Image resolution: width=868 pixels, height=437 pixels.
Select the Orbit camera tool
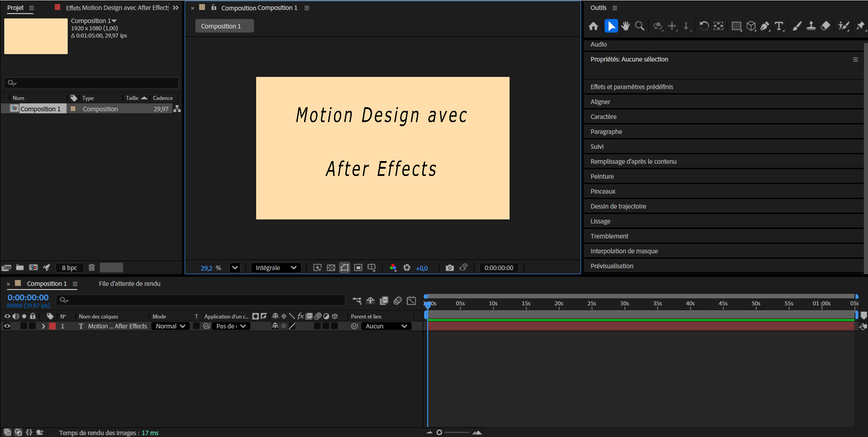[x=658, y=26]
